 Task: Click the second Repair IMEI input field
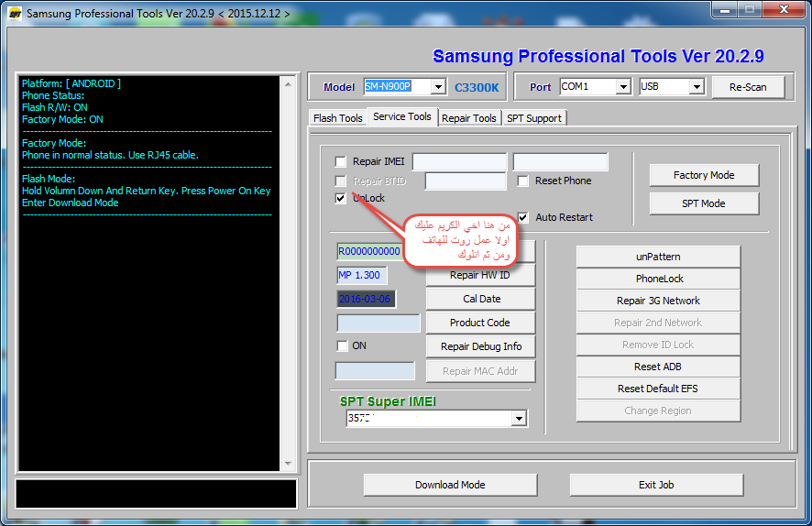coord(560,161)
